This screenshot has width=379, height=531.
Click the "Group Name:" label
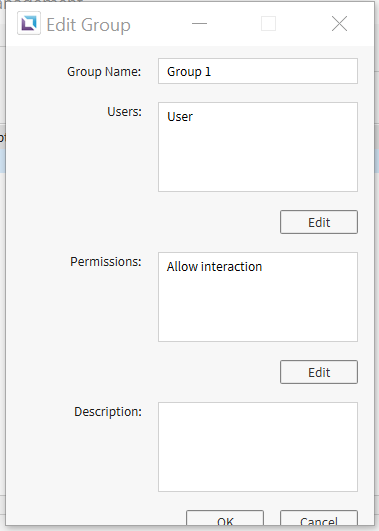(104, 72)
